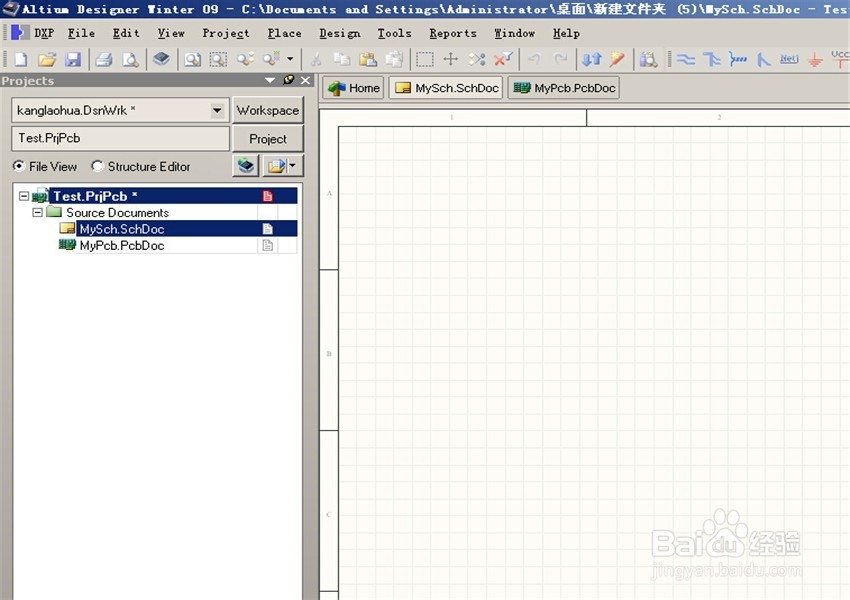Viewport: 850px width, 600px height.
Task: Click the hierarchy Up/Down arrows icon
Action: point(591,59)
